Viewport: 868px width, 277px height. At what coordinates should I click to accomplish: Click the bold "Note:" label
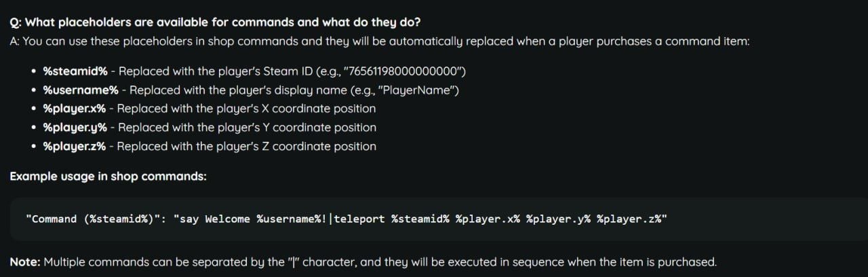tap(25, 262)
